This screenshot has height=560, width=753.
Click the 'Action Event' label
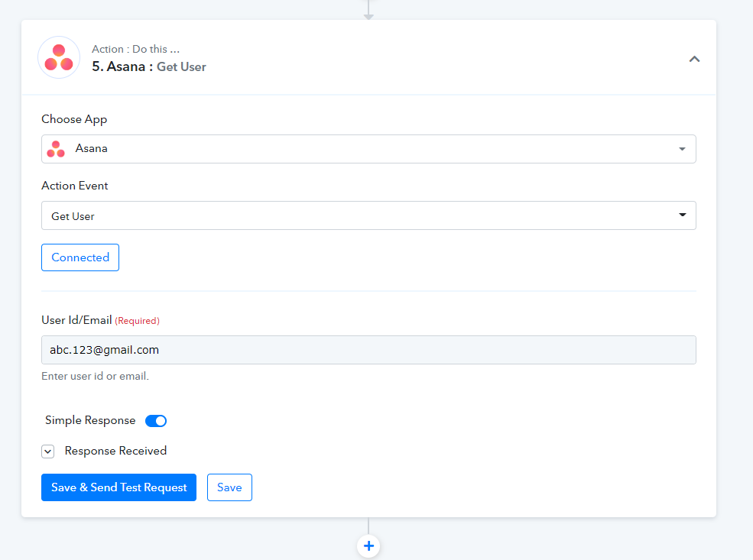[74, 186]
